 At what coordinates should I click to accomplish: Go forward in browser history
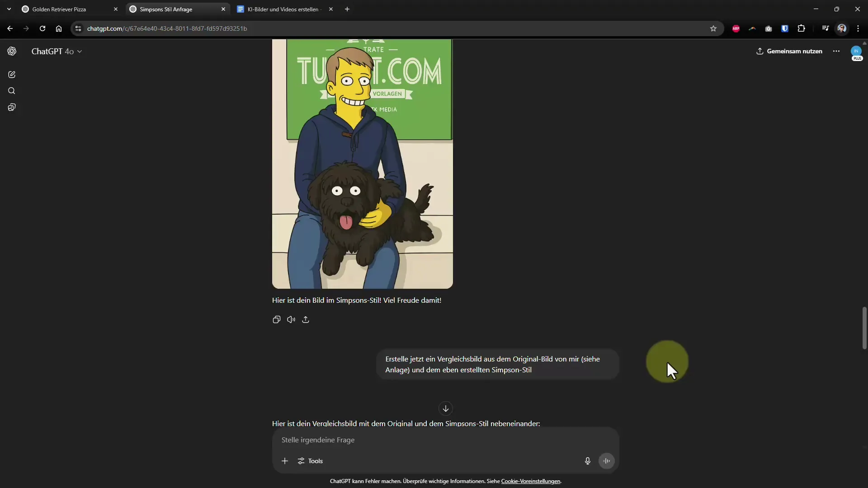26,28
